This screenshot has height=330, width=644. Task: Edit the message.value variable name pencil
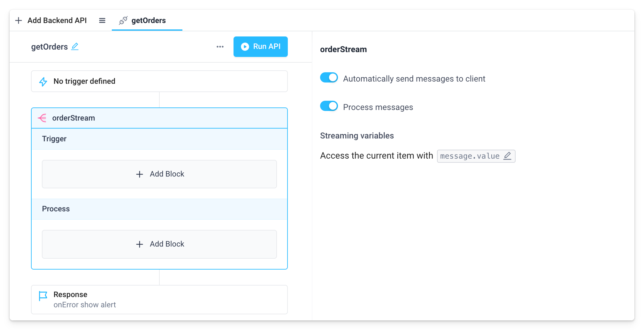pyautogui.click(x=507, y=156)
